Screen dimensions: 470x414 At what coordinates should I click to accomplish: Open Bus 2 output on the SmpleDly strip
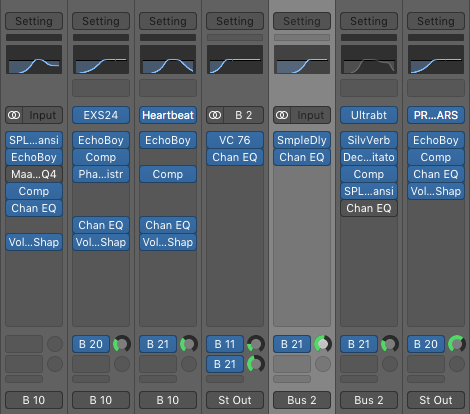(x=302, y=400)
